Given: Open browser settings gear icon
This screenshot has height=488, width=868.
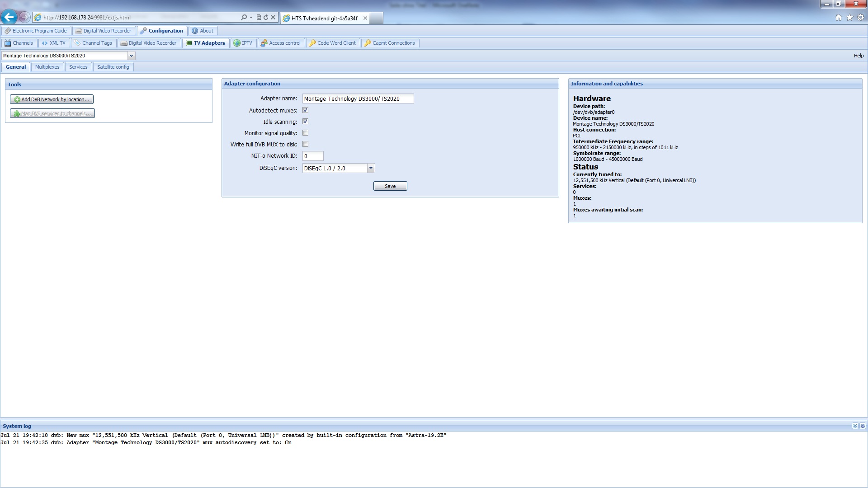Looking at the screenshot, I should coord(861,17).
